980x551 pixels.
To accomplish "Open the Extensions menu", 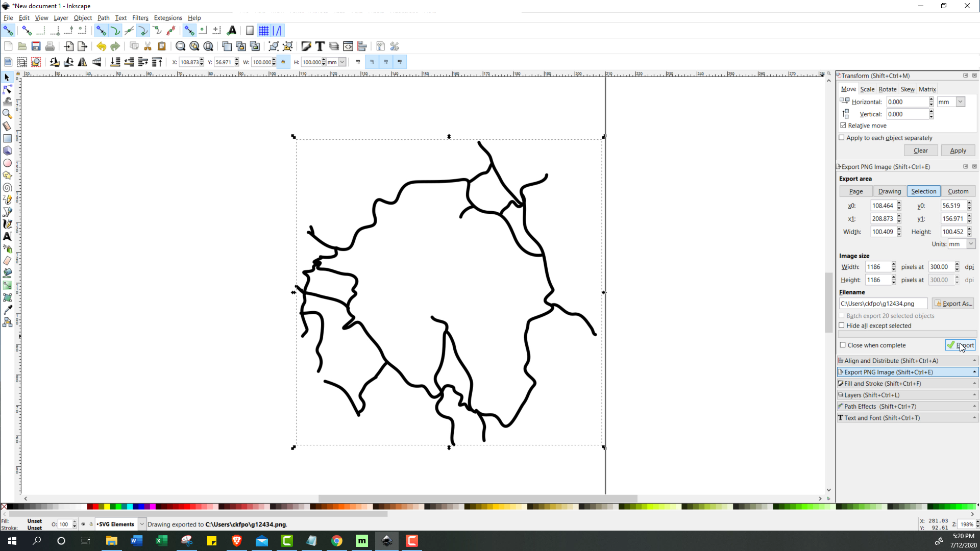I will [168, 18].
